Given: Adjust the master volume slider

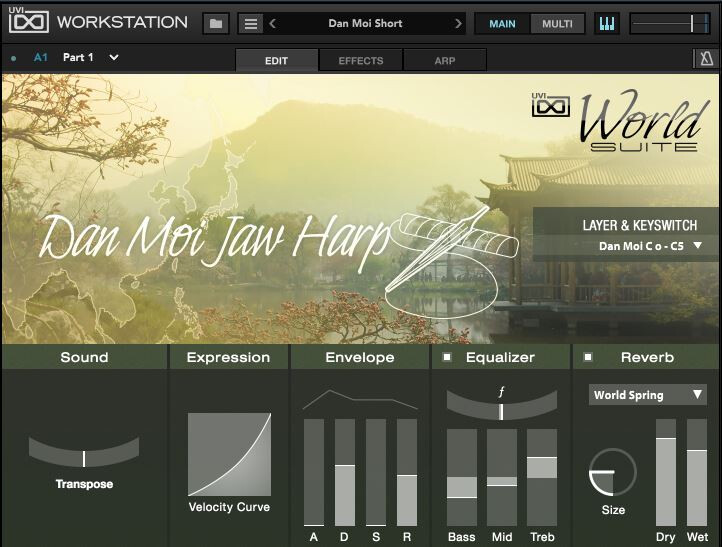Looking at the screenshot, I should [x=670, y=23].
